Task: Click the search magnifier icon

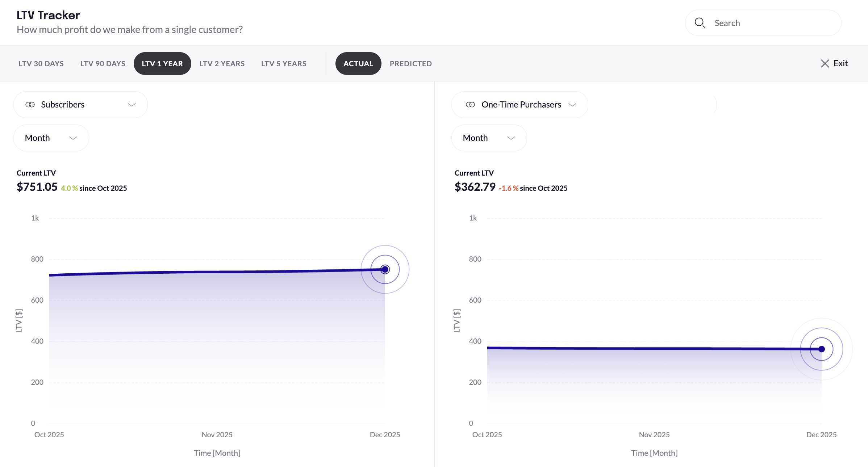Action: pyautogui.click(x=700, y=23)
